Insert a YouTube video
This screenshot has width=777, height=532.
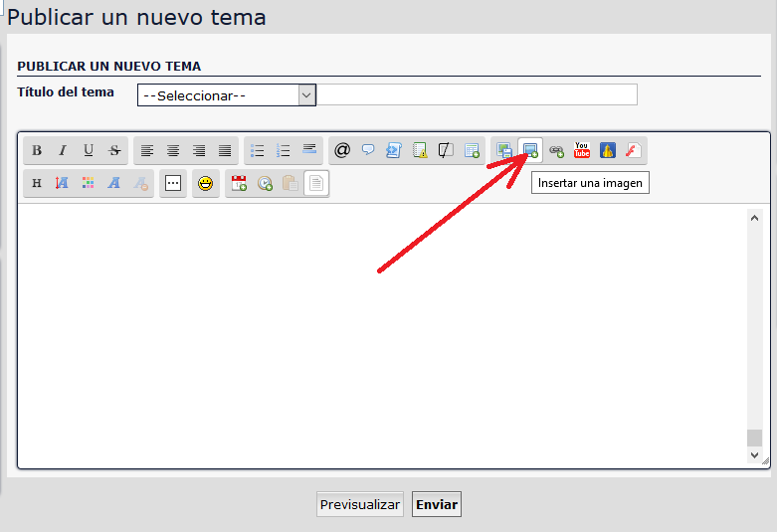point(582,150)
